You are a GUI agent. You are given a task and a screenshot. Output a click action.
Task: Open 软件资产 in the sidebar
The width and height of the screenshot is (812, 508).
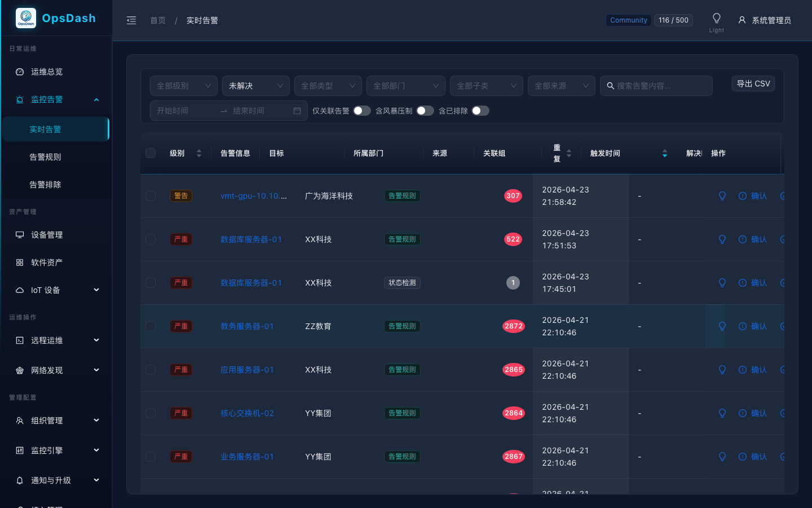click(x=56, y=262)
